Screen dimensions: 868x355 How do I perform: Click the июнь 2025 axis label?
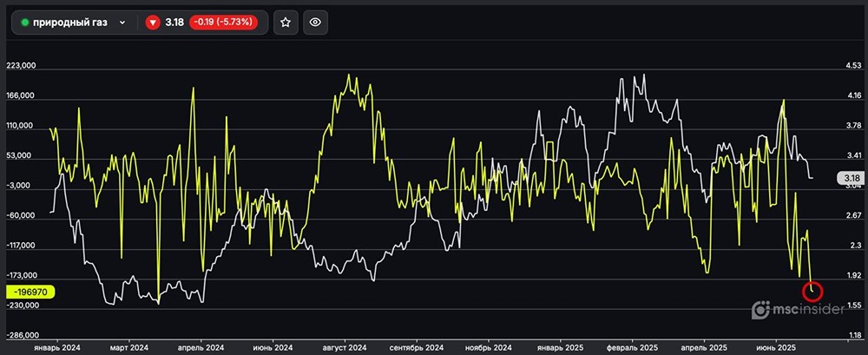pyautogui.click(x=776, y=347)
